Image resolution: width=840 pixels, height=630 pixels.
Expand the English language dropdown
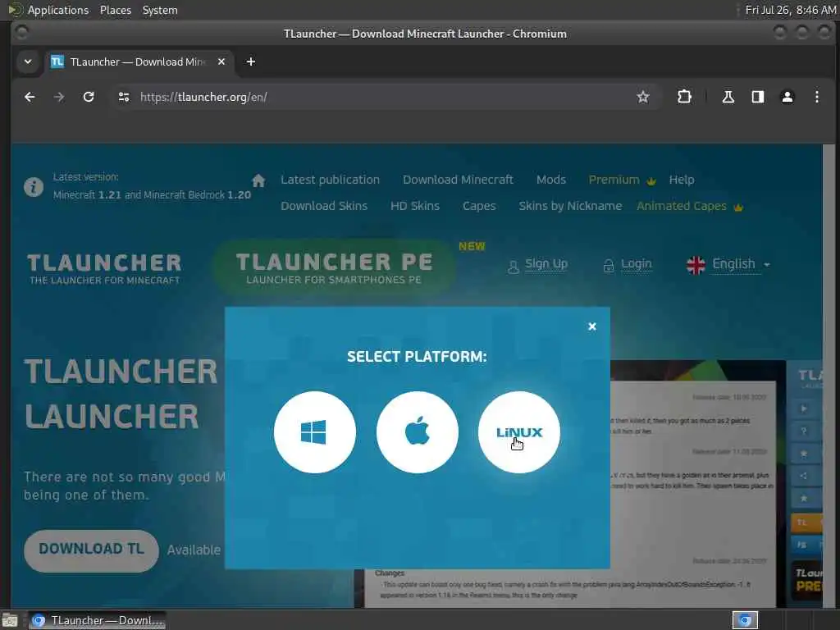coord(741,264)
